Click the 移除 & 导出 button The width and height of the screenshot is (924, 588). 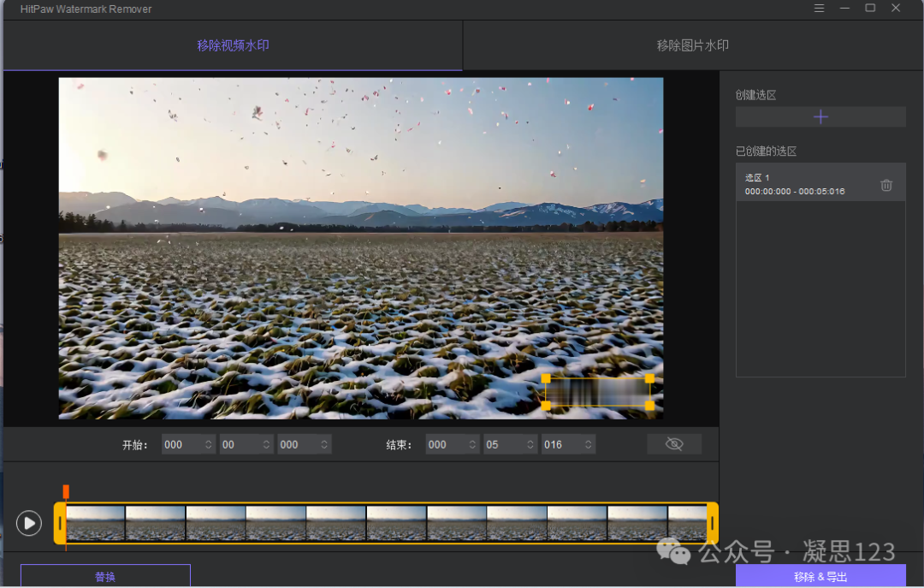click(820, 576)
